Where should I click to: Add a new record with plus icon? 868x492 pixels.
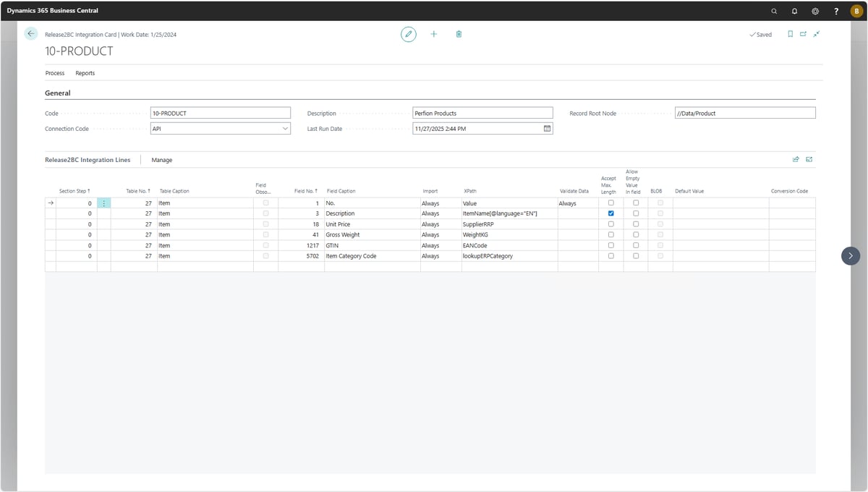pos(434,34)
